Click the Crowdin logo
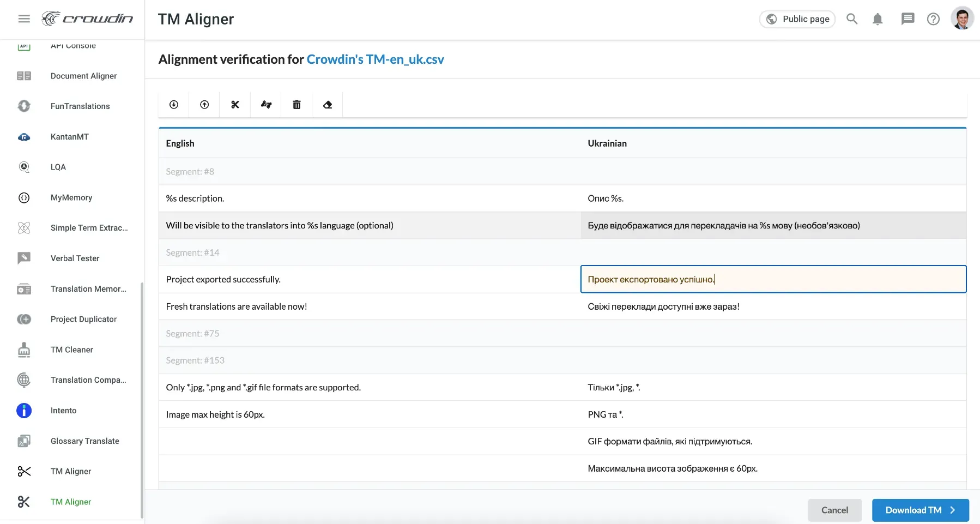The height and width of the screenshot is (524, 980). (88, 18)
